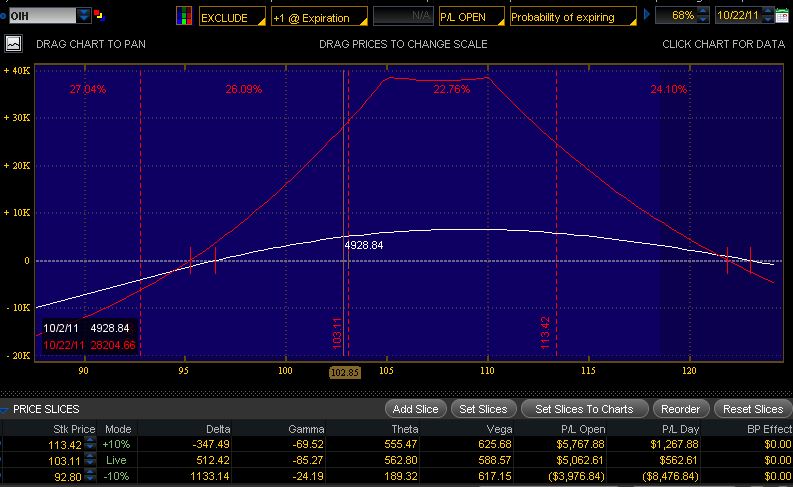Viewport: 793px width, 487px height.
Task: Click the +40K y-axis label
Action: [17, 71]
